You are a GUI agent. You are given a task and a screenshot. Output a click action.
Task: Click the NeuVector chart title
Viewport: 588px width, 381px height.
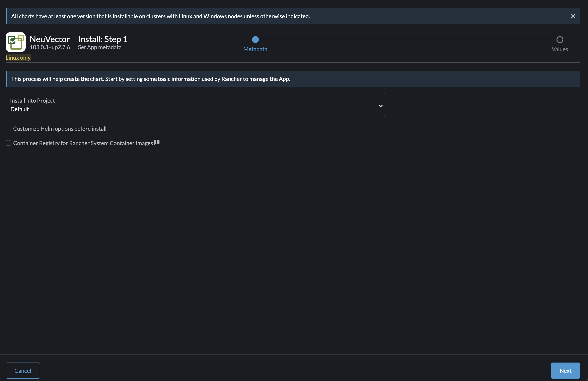(50, 39)
